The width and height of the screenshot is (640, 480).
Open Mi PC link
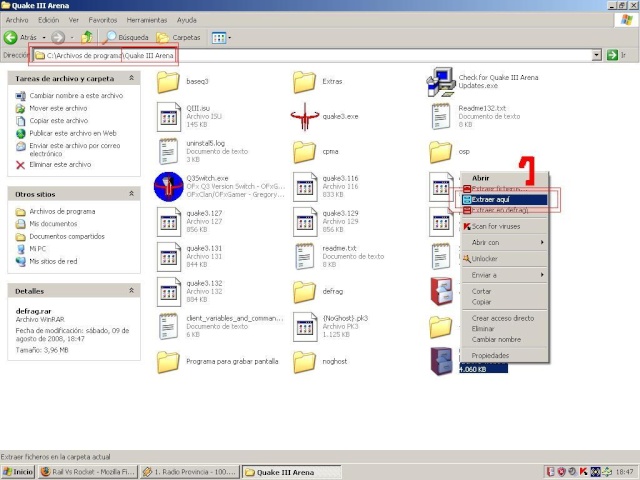pos(38,249)
